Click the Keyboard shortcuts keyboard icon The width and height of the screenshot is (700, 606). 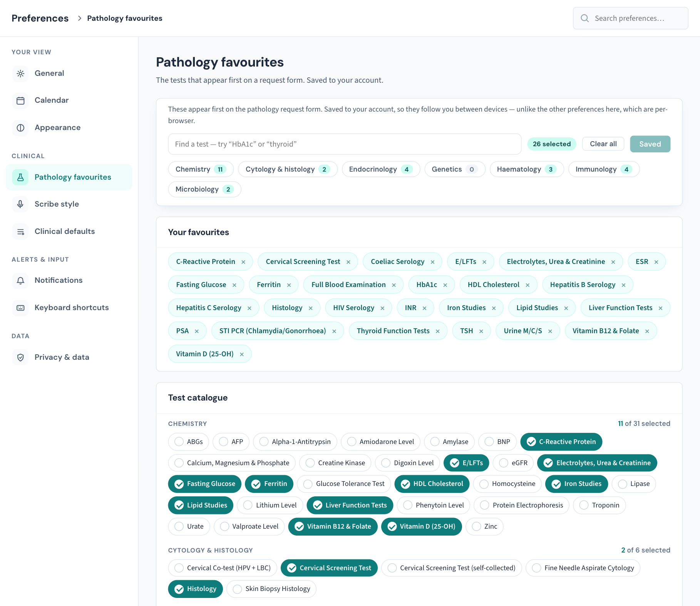click(20, 308)
